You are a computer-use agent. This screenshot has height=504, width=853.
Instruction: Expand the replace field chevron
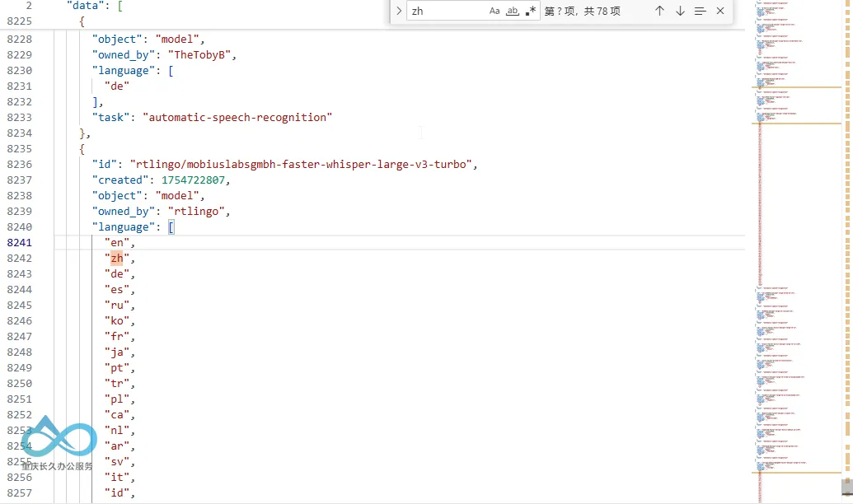(399, 11)
